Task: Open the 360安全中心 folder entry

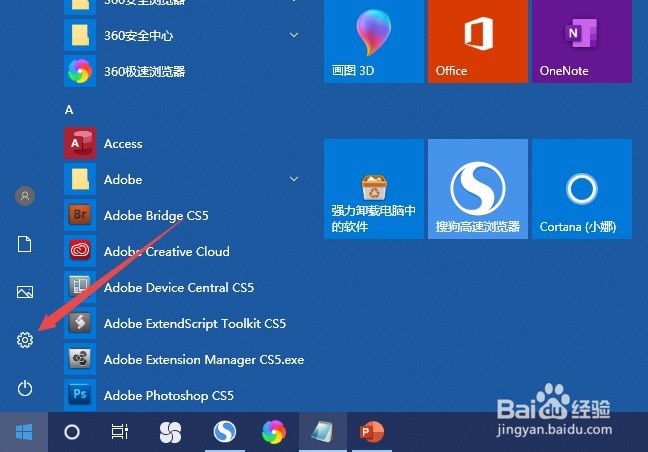Action: pyautogui.click(x=184, y=35)
